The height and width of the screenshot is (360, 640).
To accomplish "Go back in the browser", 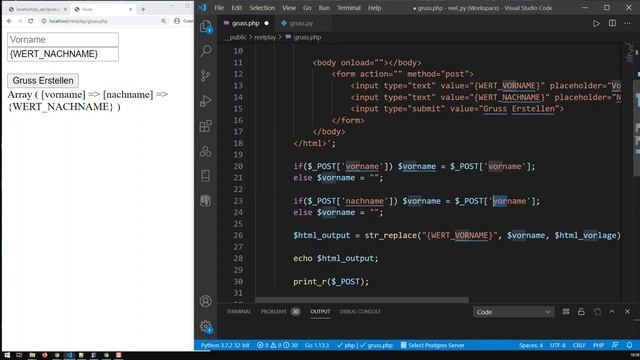I will 9,21.
